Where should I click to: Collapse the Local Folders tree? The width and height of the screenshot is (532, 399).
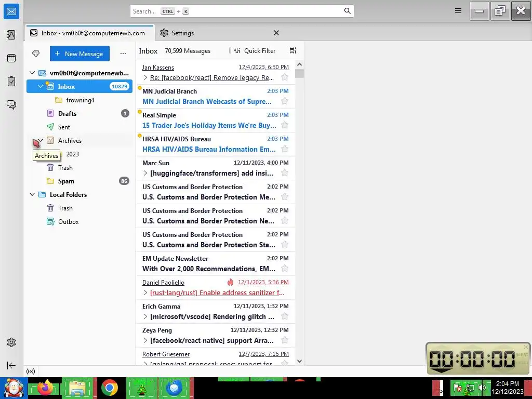click(x=32, y=194)
